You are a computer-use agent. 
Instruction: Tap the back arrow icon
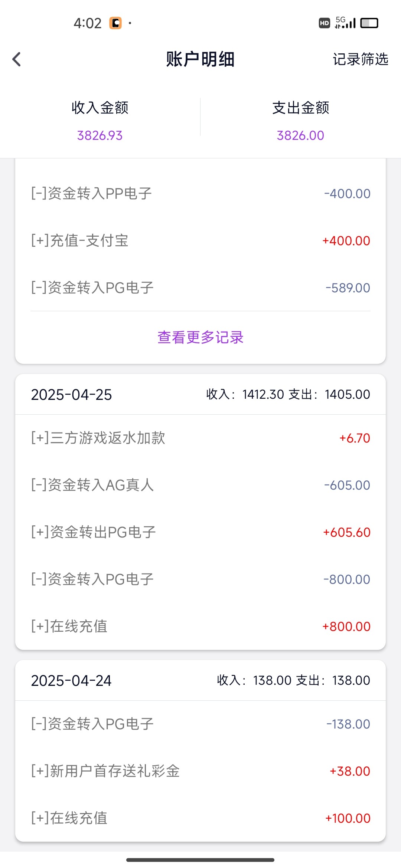point(17,59)
